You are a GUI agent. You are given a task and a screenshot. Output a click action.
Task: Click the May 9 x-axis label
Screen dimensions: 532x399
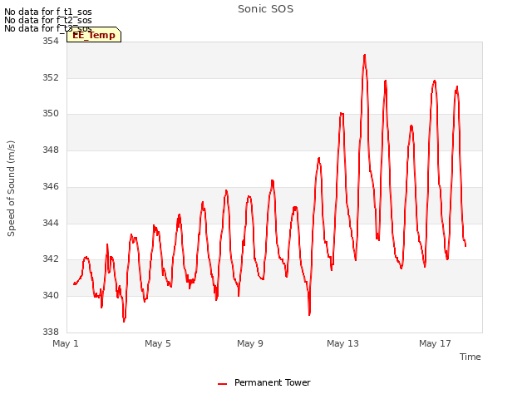tap(250, 343)
